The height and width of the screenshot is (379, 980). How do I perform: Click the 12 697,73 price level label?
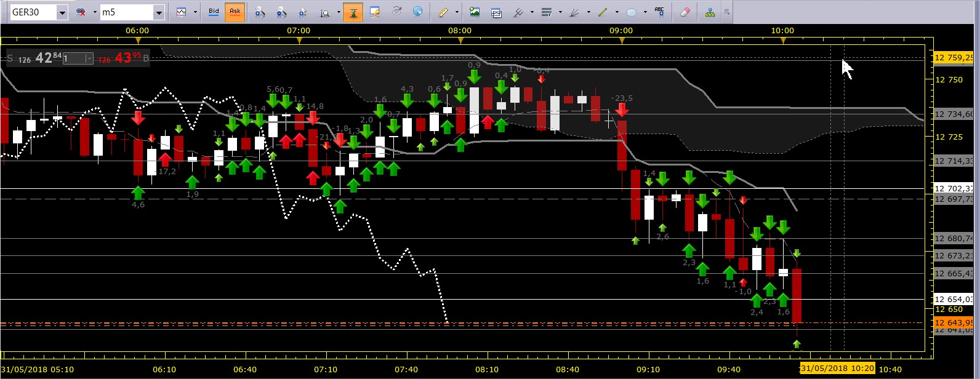tap(954, 199)
